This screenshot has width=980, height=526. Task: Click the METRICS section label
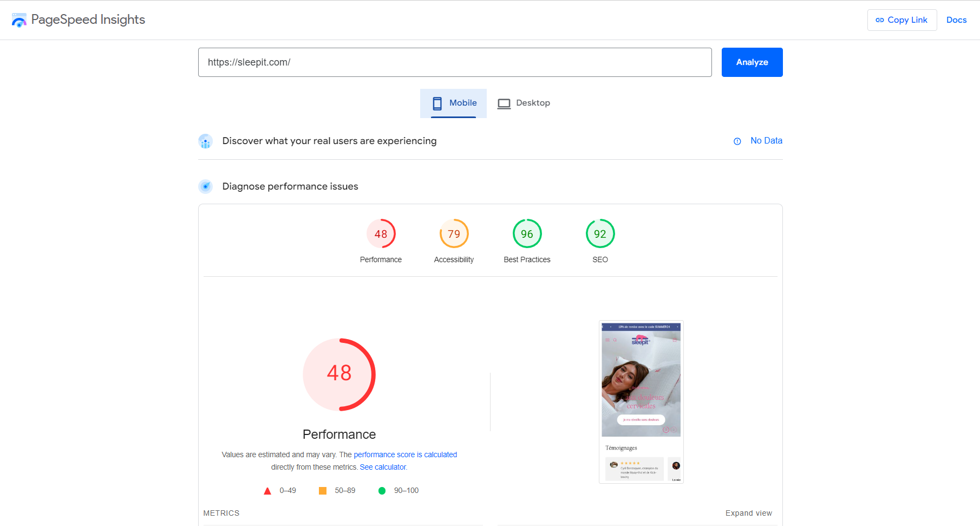pos(221,513)
